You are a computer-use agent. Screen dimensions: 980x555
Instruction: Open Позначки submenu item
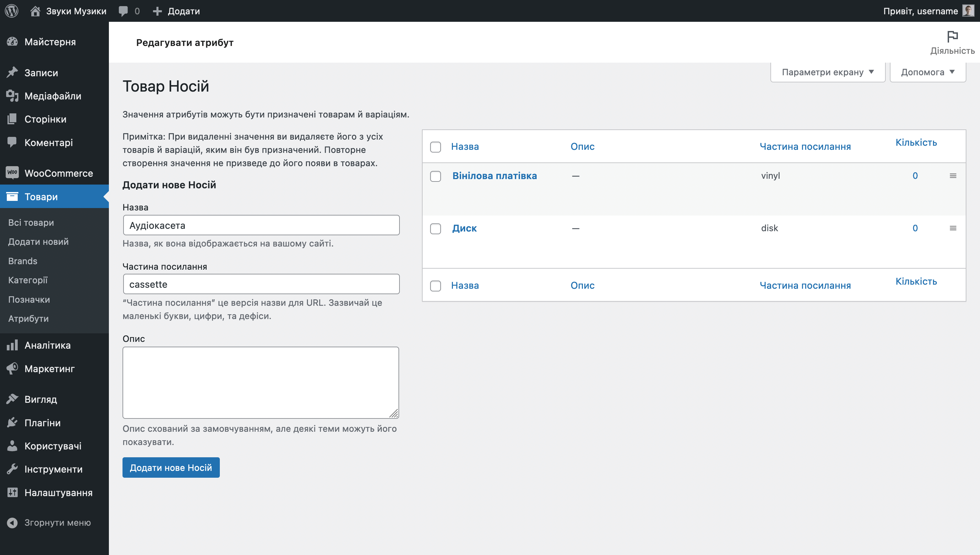point(29,299)
